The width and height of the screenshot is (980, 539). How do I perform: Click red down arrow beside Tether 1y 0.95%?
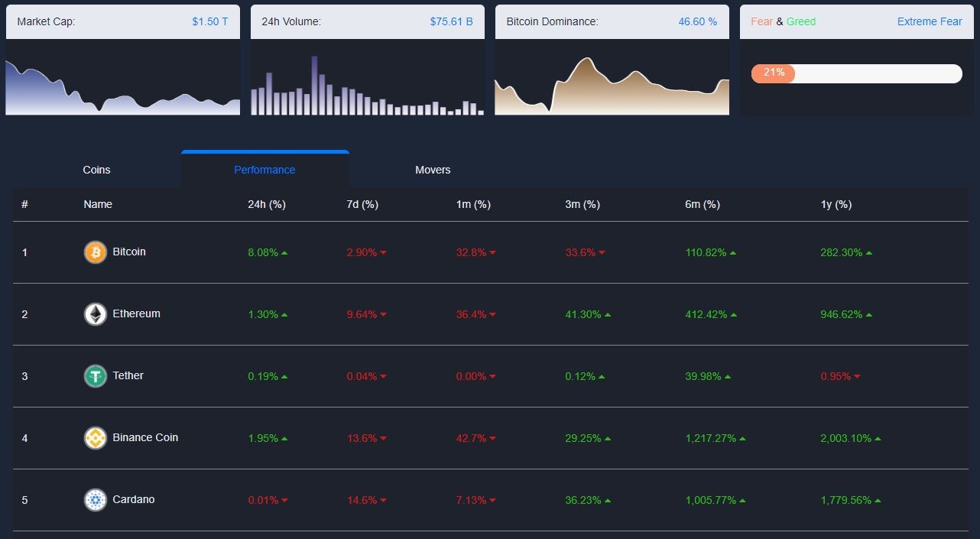point(857,376)
